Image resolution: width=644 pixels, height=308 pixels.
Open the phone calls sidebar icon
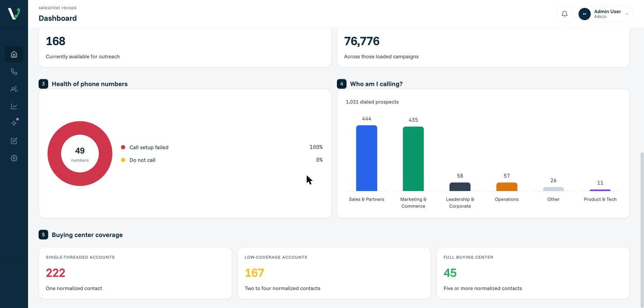click(14, 72)
